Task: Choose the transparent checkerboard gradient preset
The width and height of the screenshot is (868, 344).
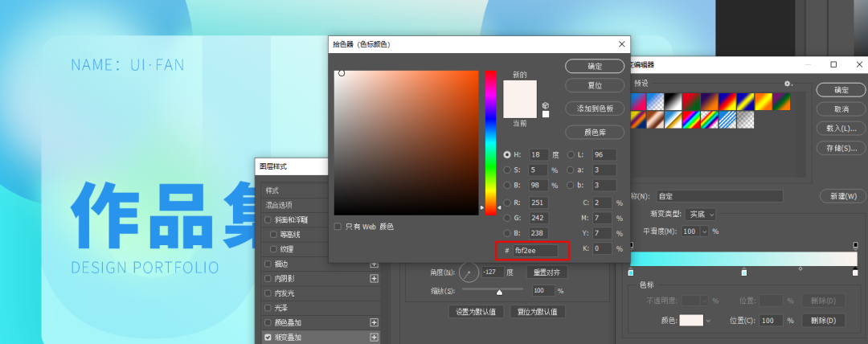Action: (746, 120)
